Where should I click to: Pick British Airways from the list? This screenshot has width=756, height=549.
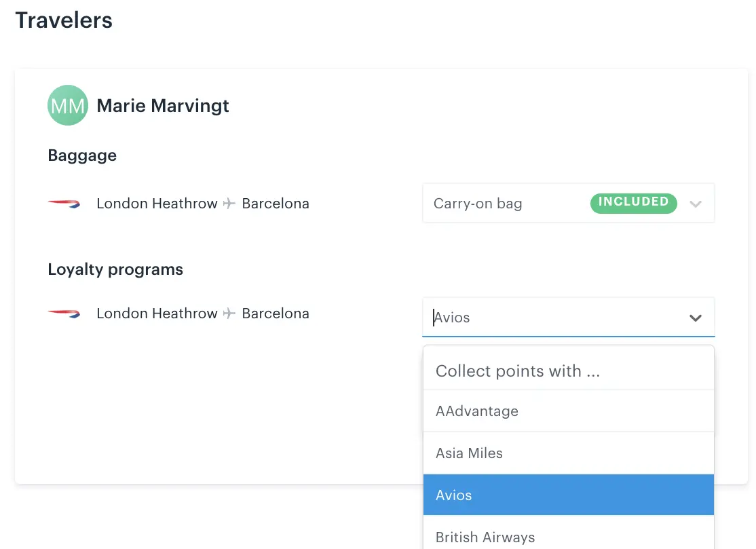(569, 535)
